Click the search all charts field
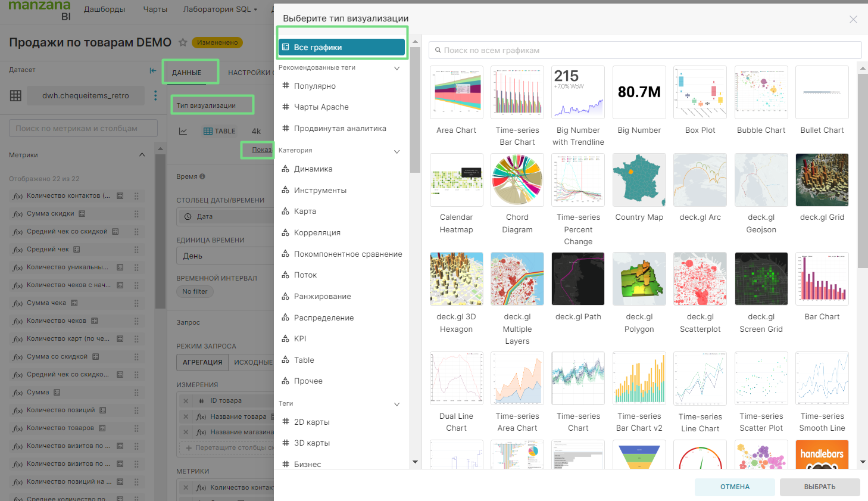 645,50
